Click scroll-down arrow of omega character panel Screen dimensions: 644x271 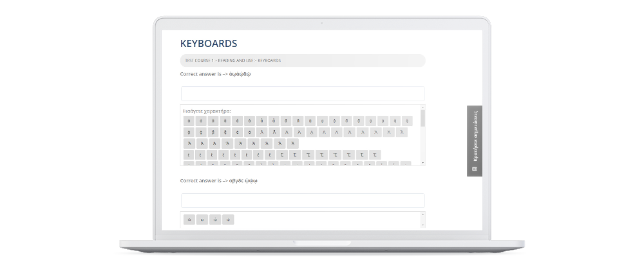[x=423, y=225]
